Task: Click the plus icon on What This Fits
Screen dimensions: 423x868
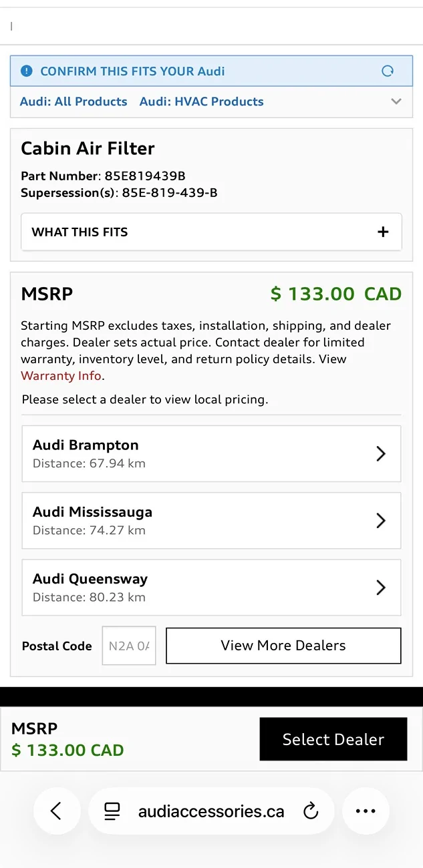Action: click(x=383, y=232)
